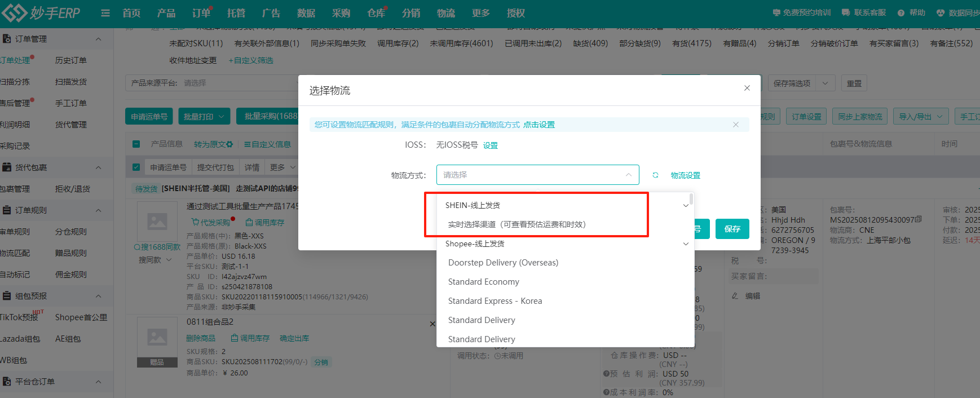
Task: Open the first product image placeholder
Action: click(x=157, y=221)
